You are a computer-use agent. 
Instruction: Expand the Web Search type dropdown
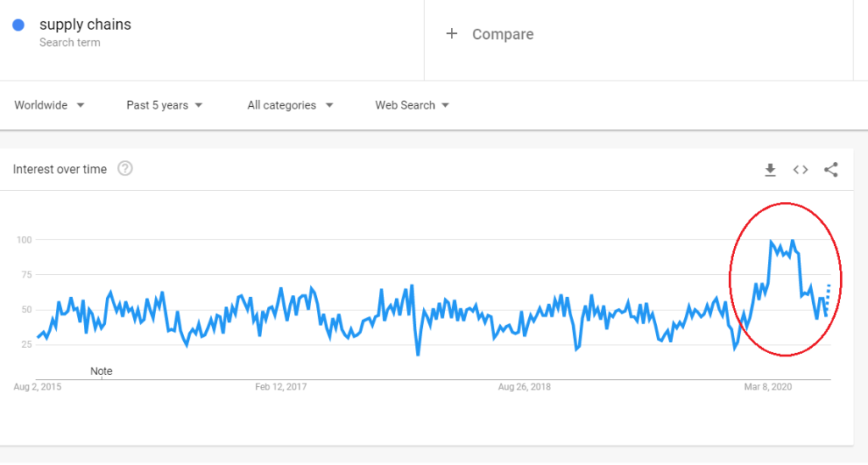[x=412, y=105]
